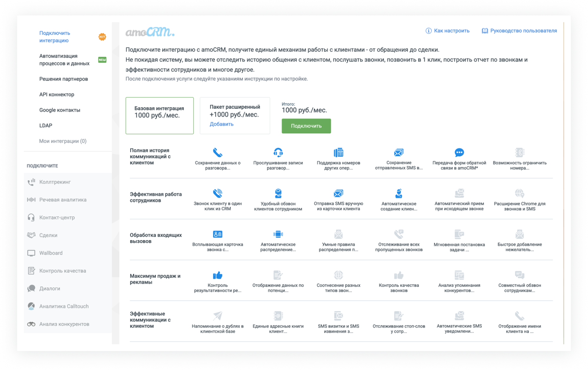Open Речевая аналитика in the sidebar
Viewport: 588px width, 370px height.
pyautogui.click(x=63, y=200)
